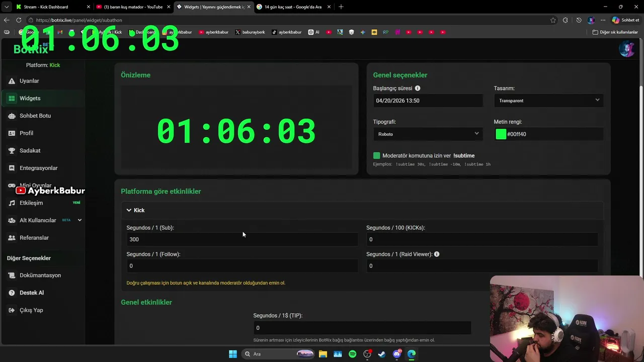Image resolution: width=644 pixels, height=362 pixels.
Task: Open the Metin rengi green color swatch
Action: 501,134
